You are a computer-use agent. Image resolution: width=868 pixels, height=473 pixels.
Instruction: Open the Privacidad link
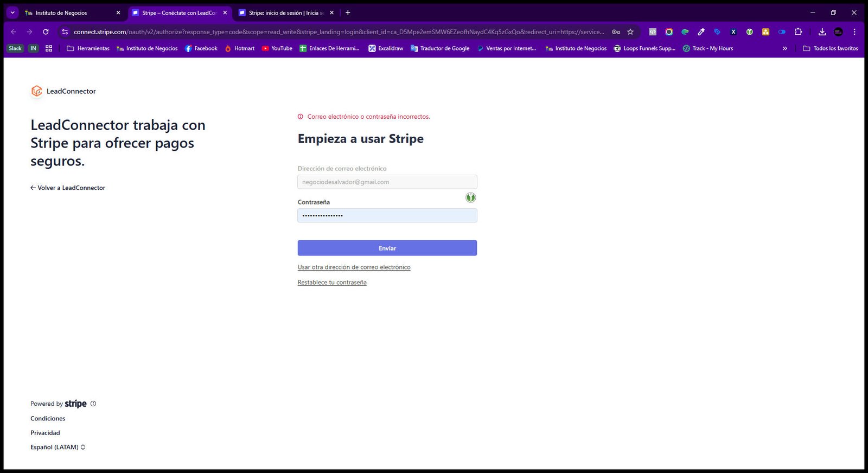[45, 433]
